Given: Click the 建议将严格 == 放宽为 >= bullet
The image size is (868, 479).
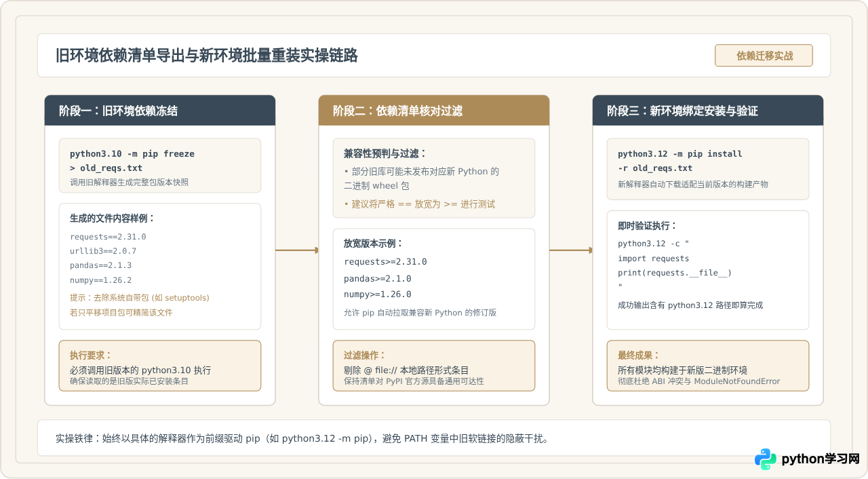Looking at the screenshot, I should point(420,204).
